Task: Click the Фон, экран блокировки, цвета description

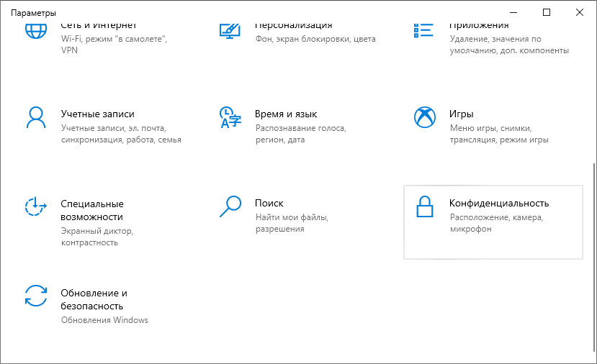Action: (313, 38)
